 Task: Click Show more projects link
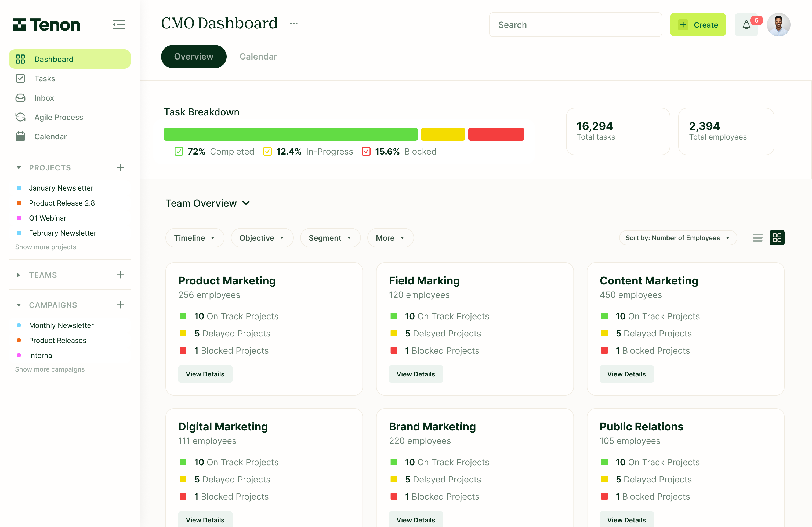coord(45,247)
